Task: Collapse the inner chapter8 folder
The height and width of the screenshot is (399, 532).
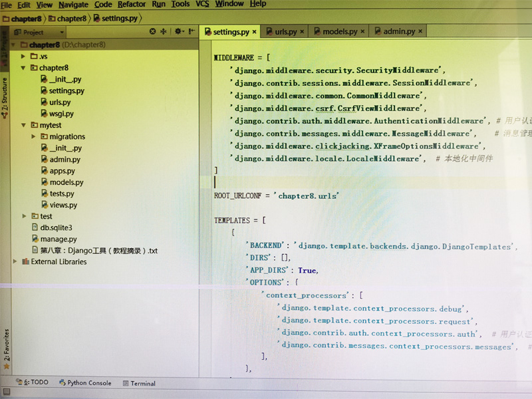Action: pos(23,68)
